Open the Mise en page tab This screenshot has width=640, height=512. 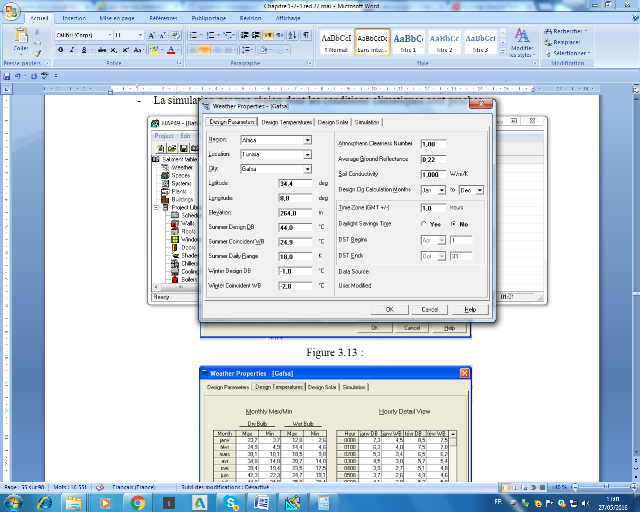tap(118, 18)
